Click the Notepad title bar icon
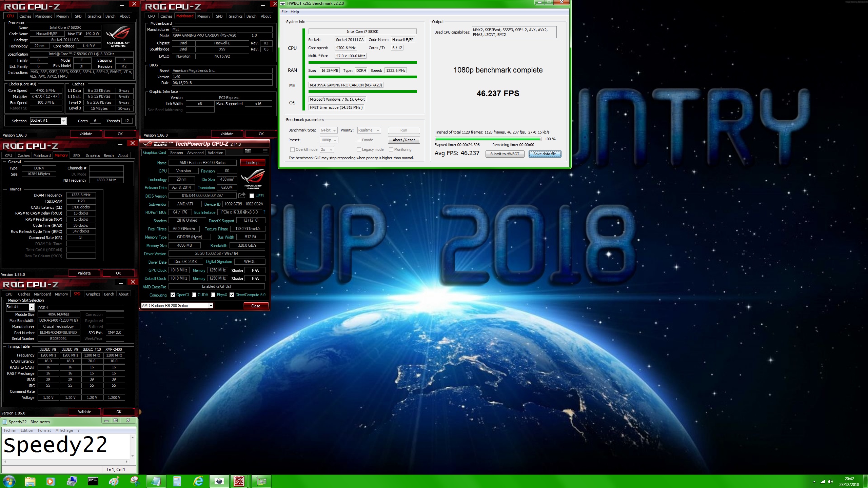This screenshot has height=488, width=868. click(x=5, y=422)
